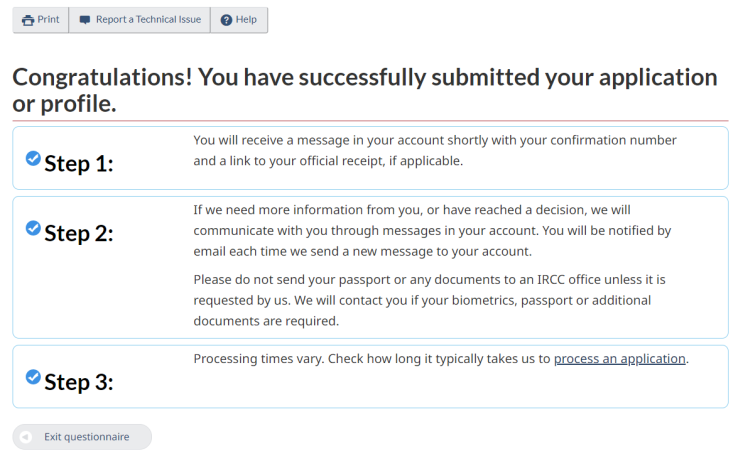Image resolution: width=743 pixels, height=456 pixels.
Task: Click the paragraph about not sending your passport
Action: click(429, 300)
